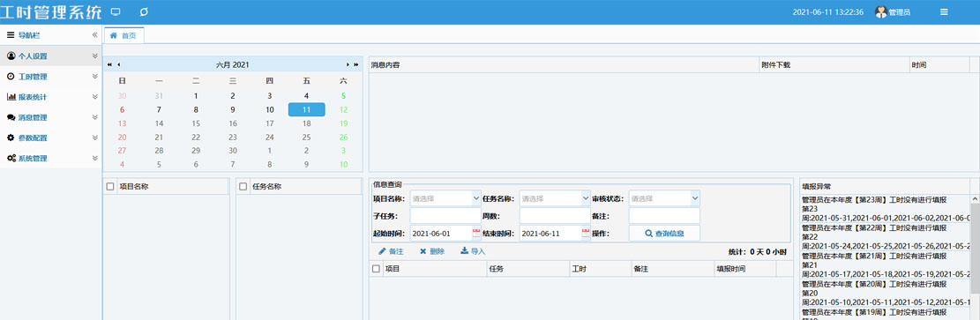Go to the next year in the calendar
The width and height of the screenshot is (980, 320).
pyautogui.click(x=356, y=64)
